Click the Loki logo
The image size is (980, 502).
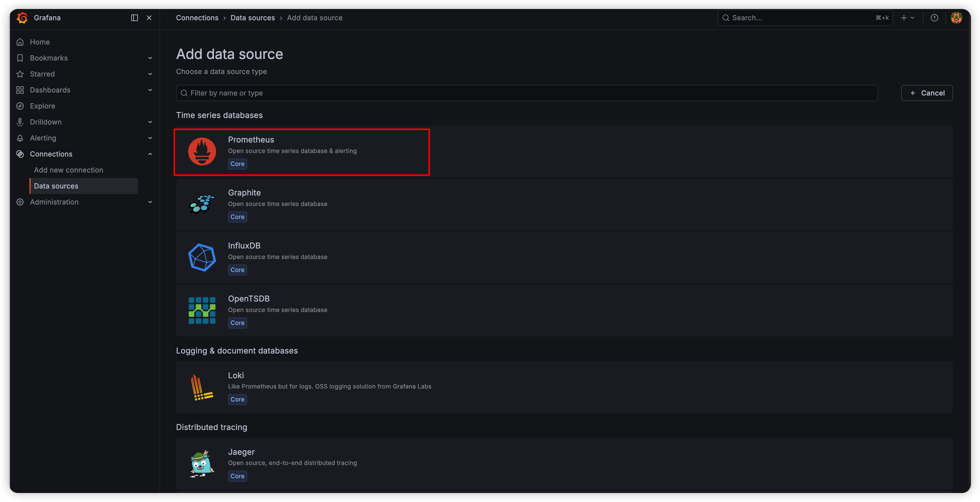point(202,387)
